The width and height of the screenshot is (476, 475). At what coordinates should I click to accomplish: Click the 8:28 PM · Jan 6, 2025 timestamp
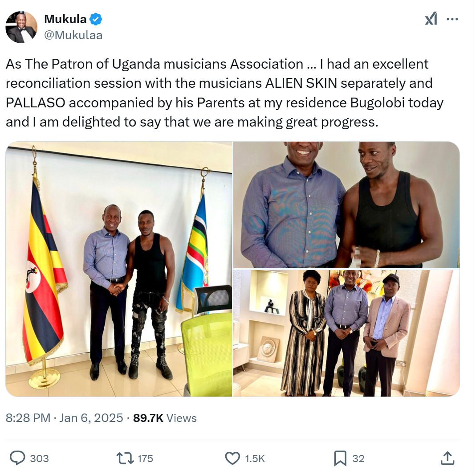[x=65, y=418]
